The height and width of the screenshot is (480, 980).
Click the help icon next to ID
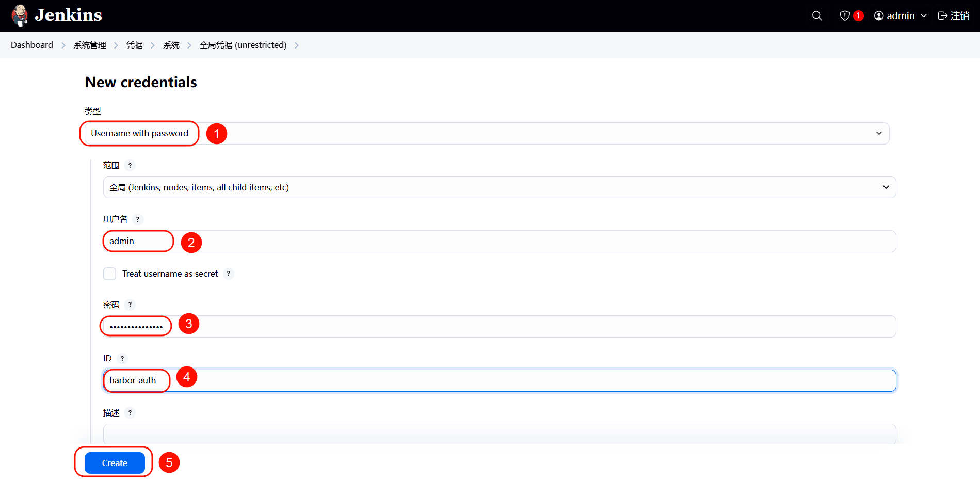coord(122,359)
